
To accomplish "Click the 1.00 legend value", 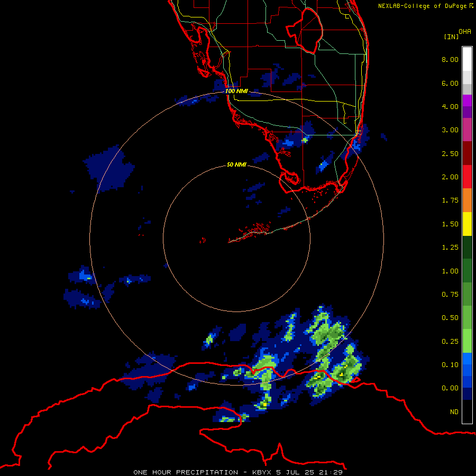I will (450, 271).
